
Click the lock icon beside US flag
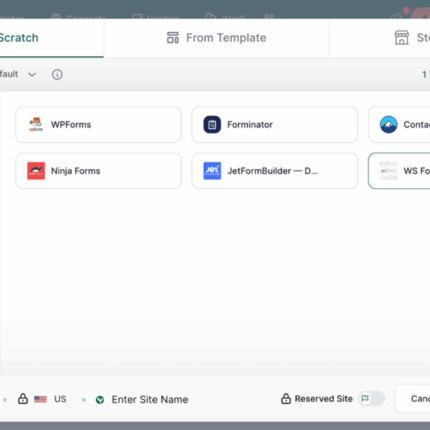(x=23, y=398)
